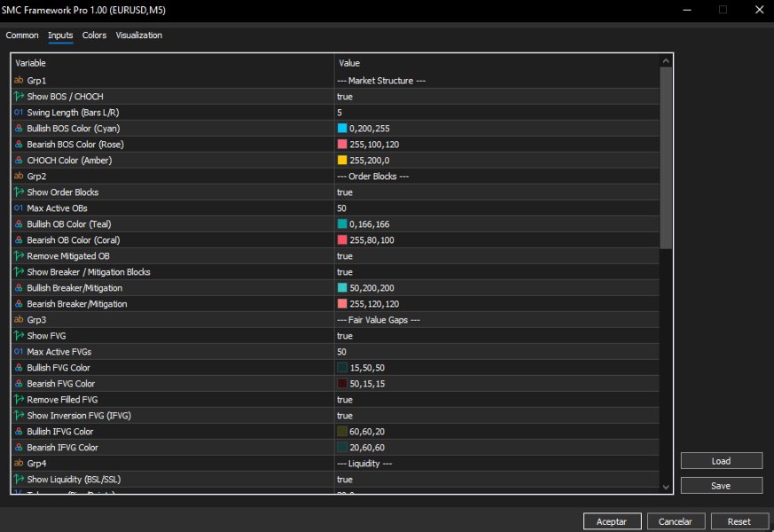This screenshot has height=532, width=774.
Task: Click the Bearish BOS Color value 255,100,120
Action: click(x=374, y=145)
